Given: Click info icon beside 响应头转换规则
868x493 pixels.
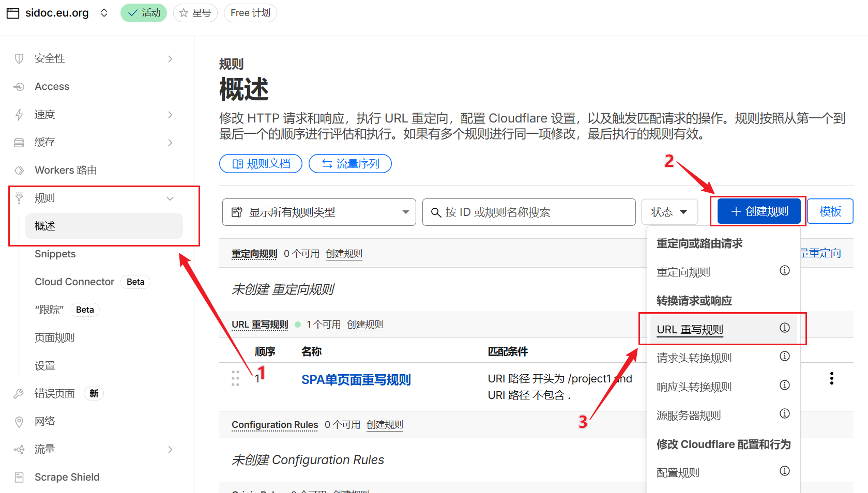Looking at the screenshot, I should point(784,385).
